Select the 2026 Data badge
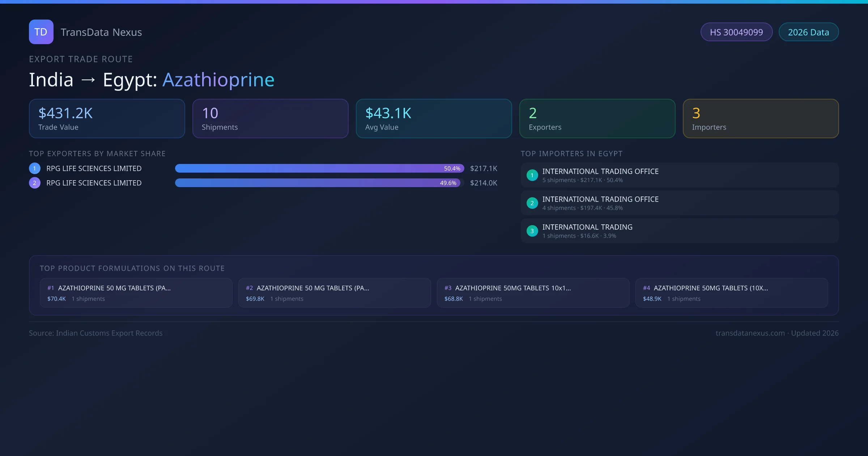 pyautogui.click(x=809, y=32)
